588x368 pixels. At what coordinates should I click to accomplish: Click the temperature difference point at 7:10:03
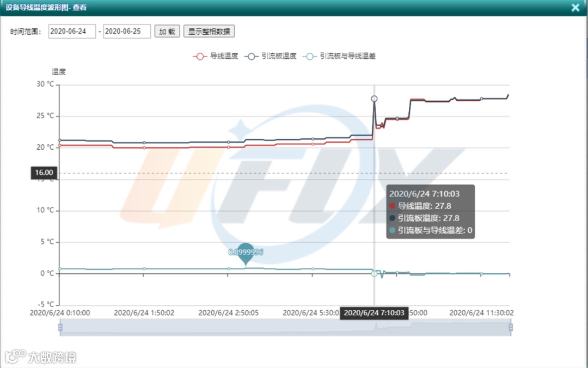[x=374, y=273]
